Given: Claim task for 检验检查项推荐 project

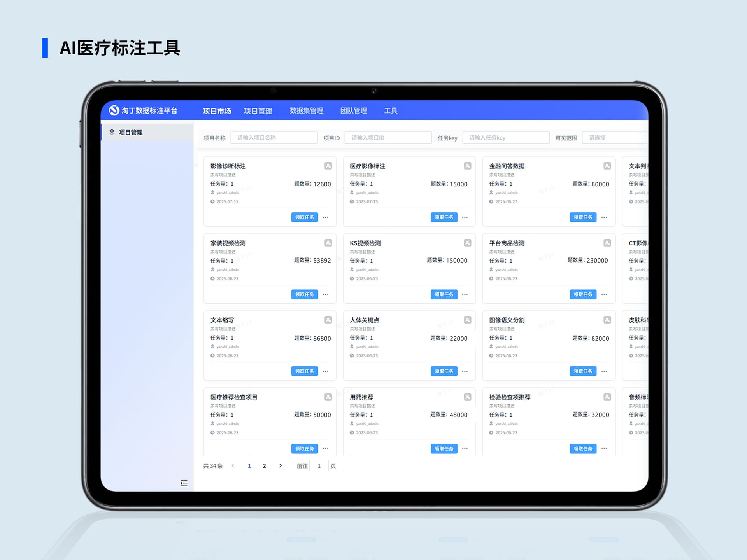Looking at the screenshot, I should 583,449.
